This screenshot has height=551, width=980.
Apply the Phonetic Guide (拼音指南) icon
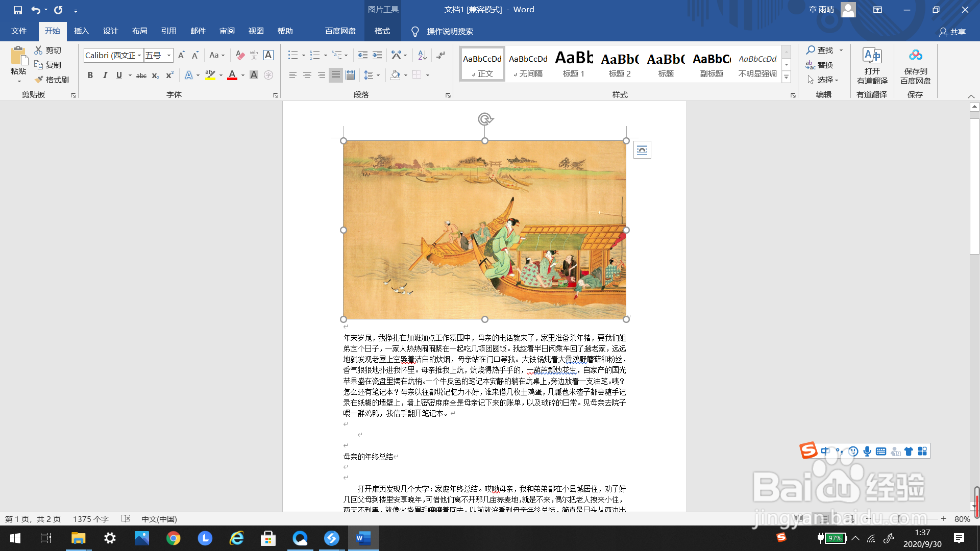tap(254, 55)
